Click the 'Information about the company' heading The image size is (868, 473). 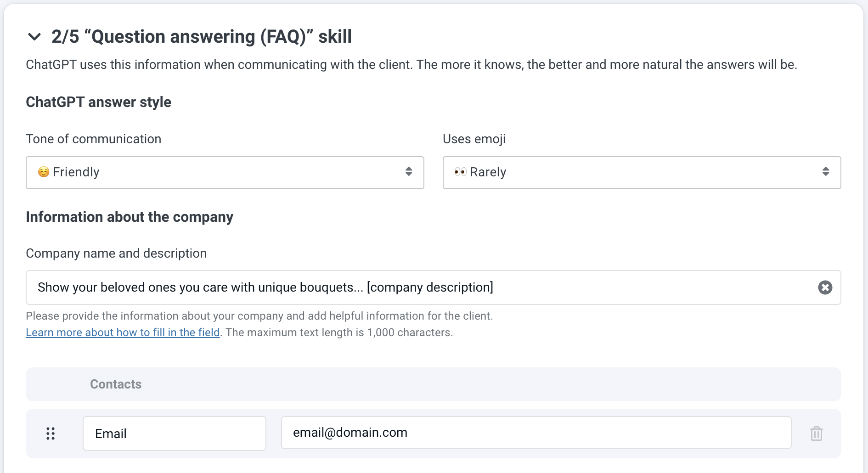click(130, 217)
